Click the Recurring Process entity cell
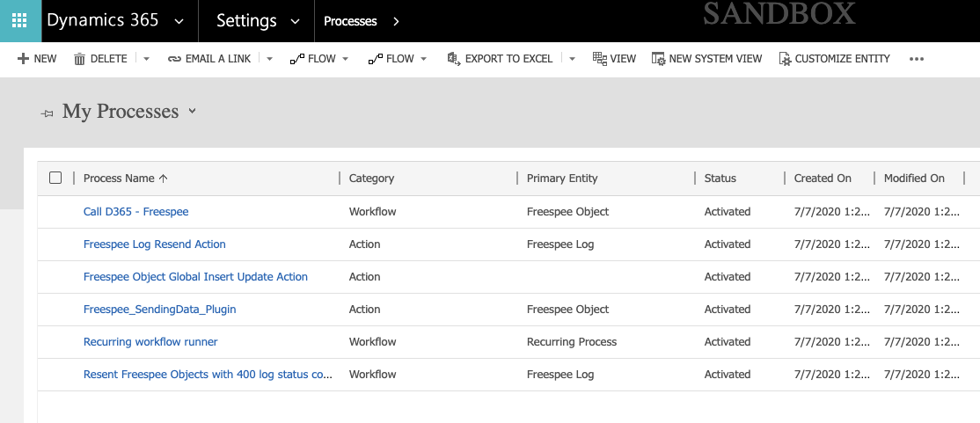Screen dimensions: 980x423 click(572, 342)
